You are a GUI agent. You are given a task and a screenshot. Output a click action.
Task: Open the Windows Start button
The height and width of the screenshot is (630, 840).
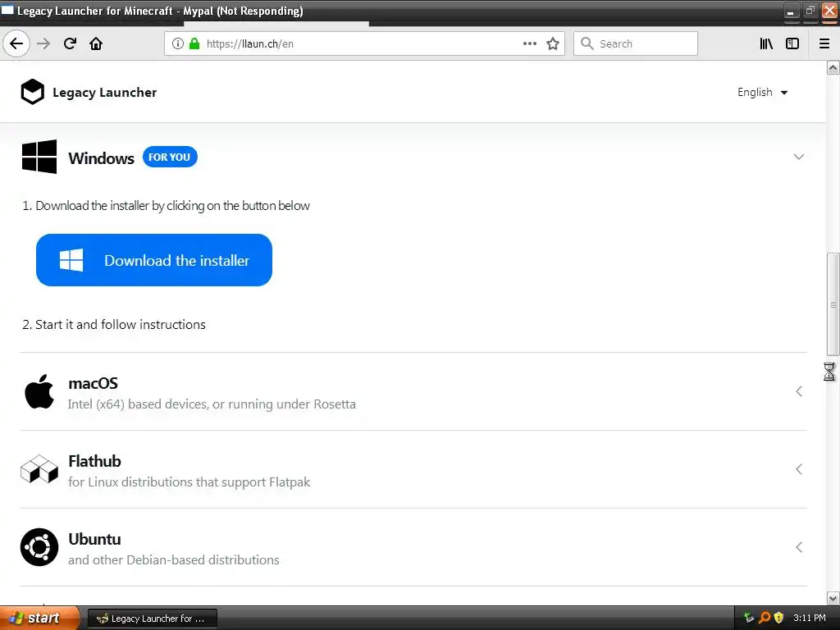pos(39,619)
